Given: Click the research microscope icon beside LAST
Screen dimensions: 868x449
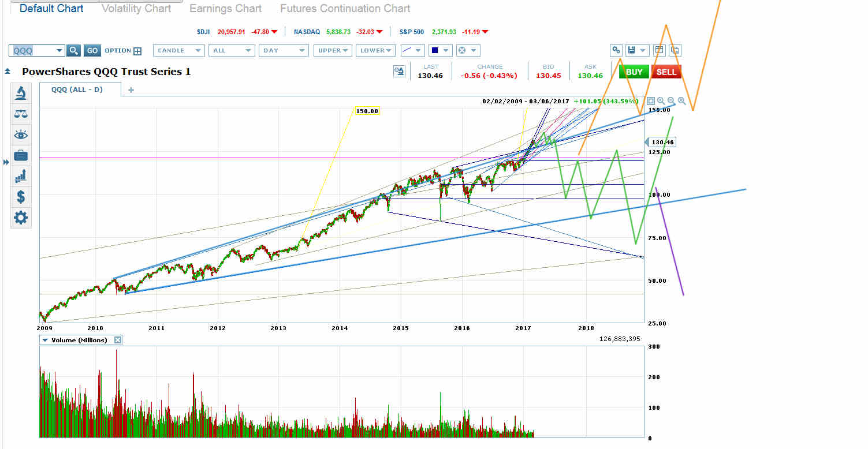Looking at the screenshot, I should point(399,71).
